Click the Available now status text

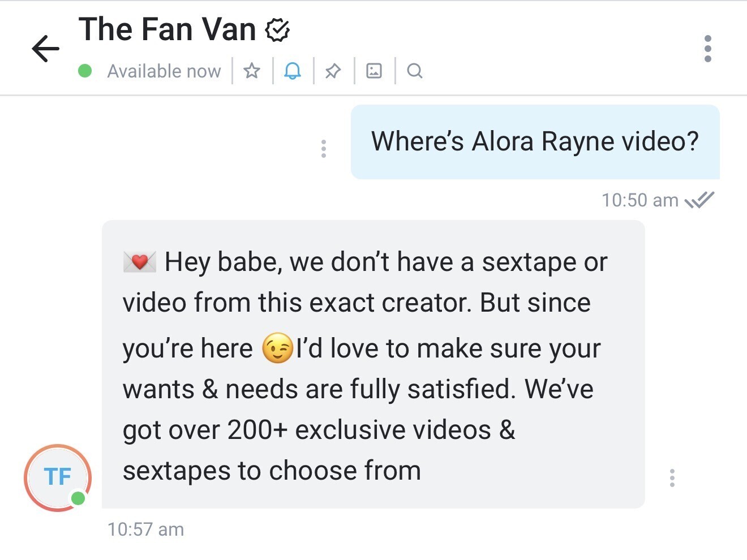[x=164, y=71]
